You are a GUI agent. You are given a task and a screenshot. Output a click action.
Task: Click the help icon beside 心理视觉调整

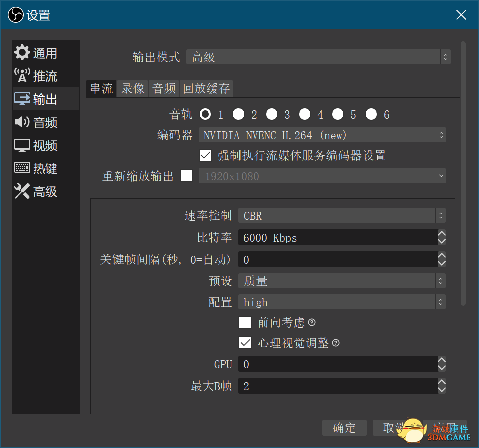336,343
